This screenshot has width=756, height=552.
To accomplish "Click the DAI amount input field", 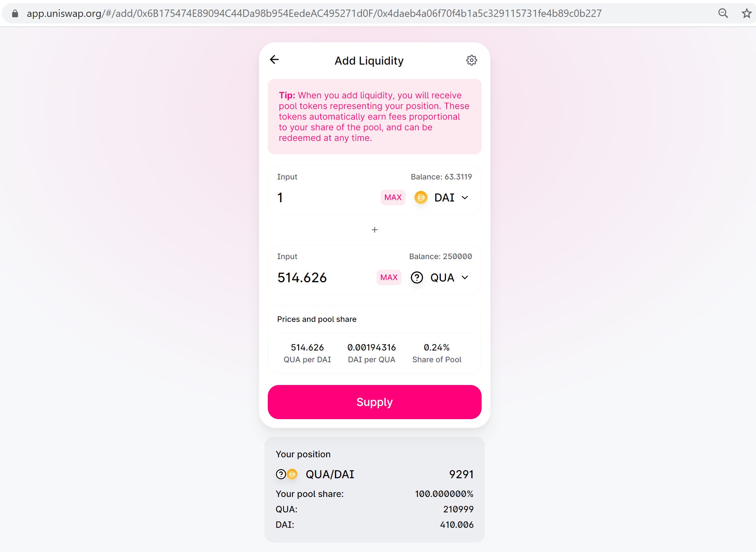I will coord(323,197).
